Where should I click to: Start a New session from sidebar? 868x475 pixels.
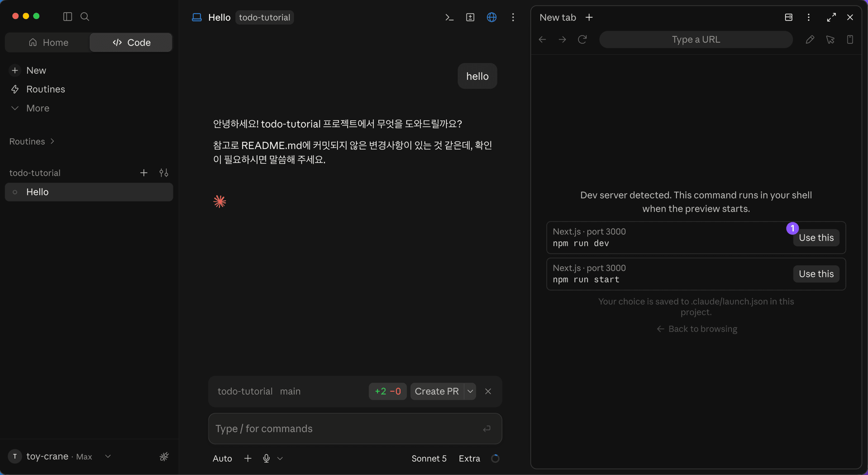[36, 70]
